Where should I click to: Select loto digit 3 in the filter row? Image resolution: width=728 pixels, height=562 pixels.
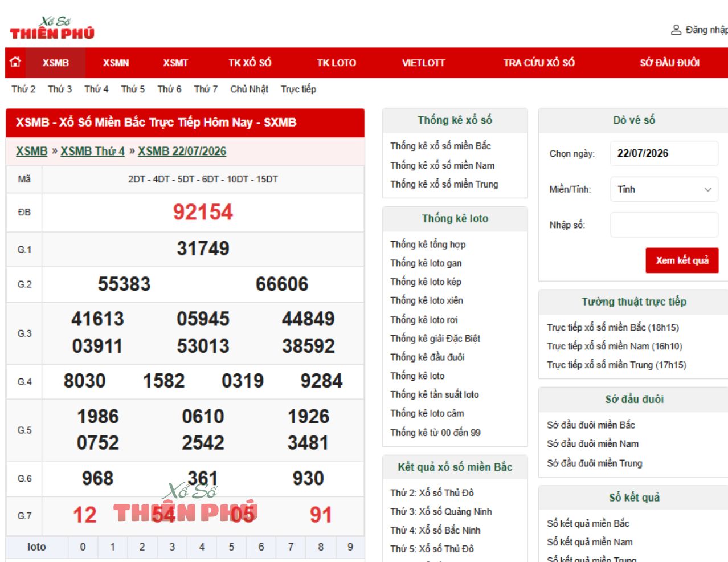(172, 547)
